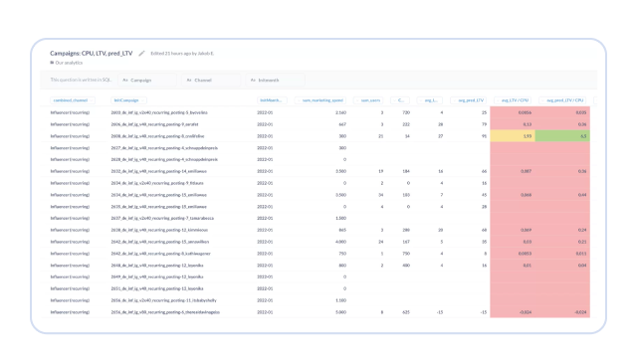Click campaign 2603 recurring_posting-5 cell
This screenshot has width=637, height=364.
click(159, 112)
